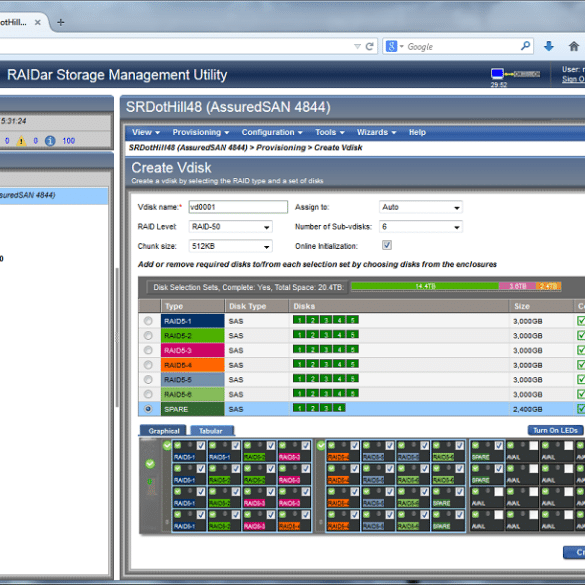Click disk 2 icon in the SPARE row
585x585 pixels.
tap(313, 408)
